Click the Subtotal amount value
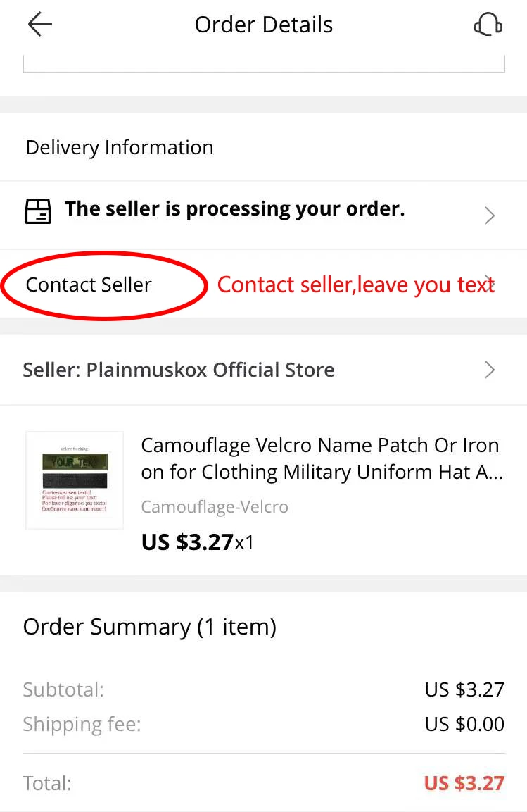 (464, 689)
